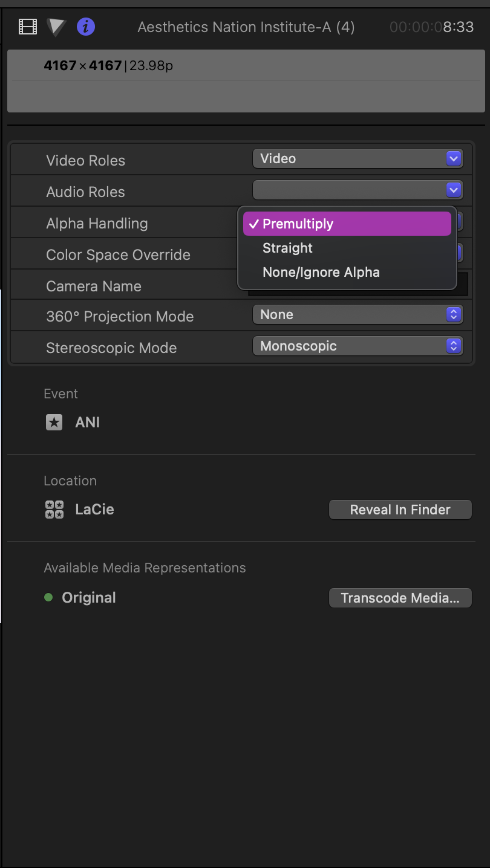Open the Video Roles dropdown
Screen dimensions: 490x868
pos(358,158)
